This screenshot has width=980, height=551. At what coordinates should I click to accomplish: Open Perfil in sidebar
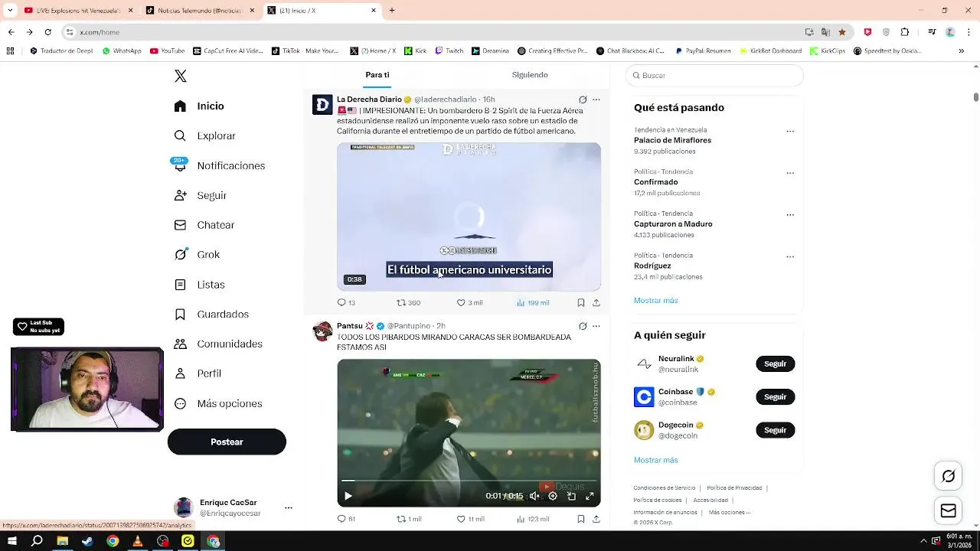coord(198,373)
